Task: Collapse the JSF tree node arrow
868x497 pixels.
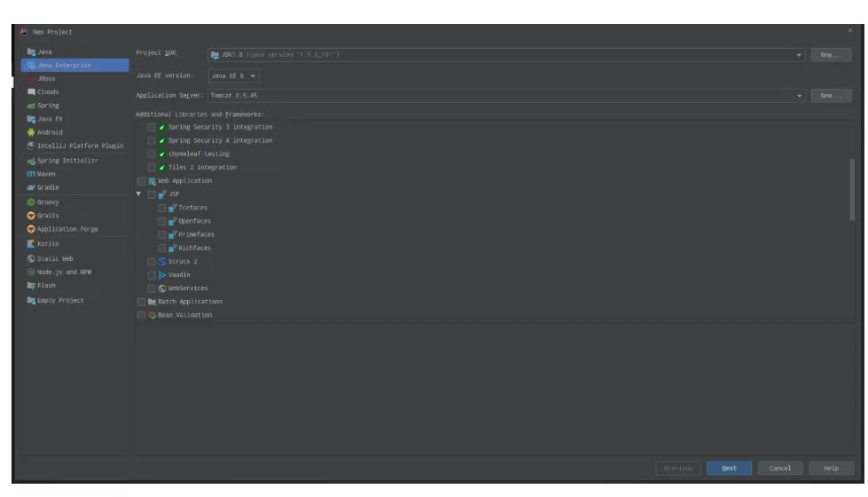Action: [x=138, y=194]
